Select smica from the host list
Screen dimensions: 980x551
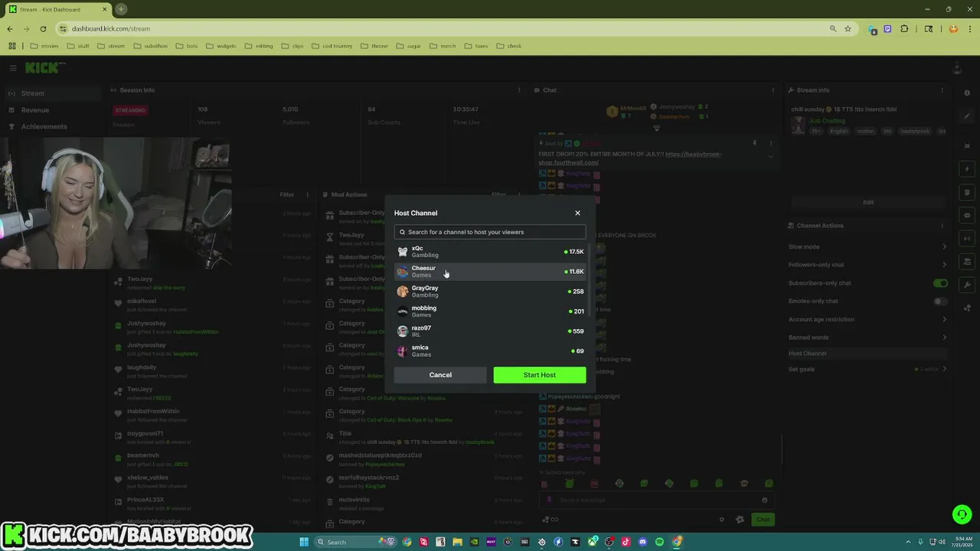(490, 351)
